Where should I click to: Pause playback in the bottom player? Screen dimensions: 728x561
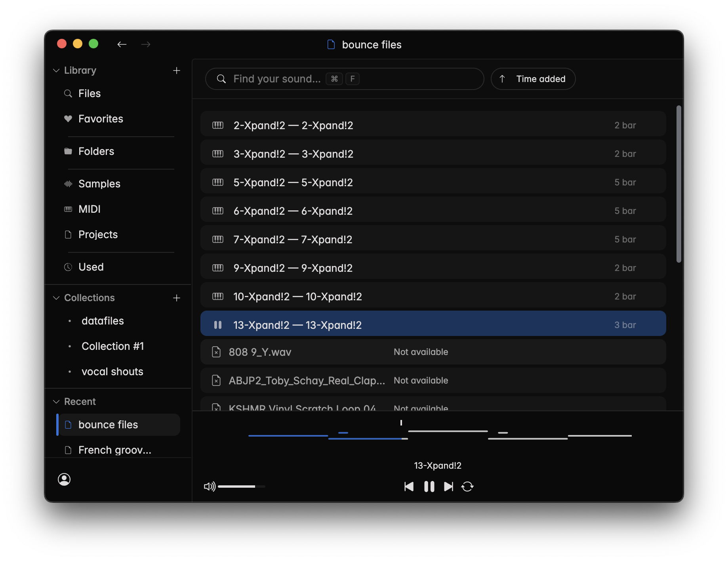[x=429, y=487]
